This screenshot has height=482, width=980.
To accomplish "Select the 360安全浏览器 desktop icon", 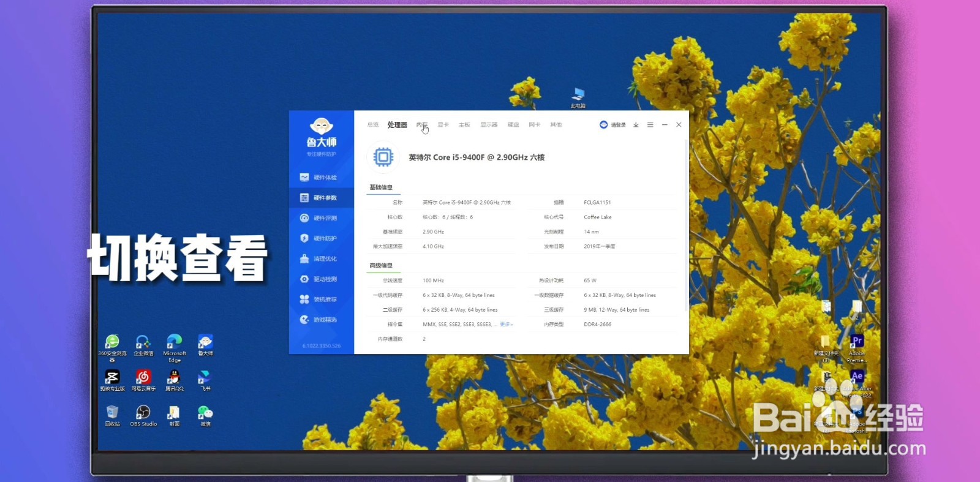I will 112,348.
